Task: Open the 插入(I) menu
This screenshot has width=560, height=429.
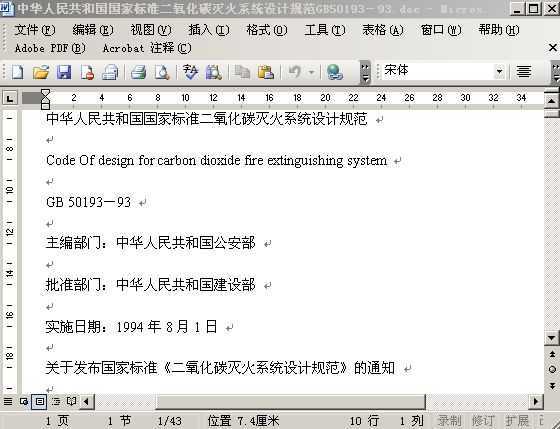Action: [209, 30]
